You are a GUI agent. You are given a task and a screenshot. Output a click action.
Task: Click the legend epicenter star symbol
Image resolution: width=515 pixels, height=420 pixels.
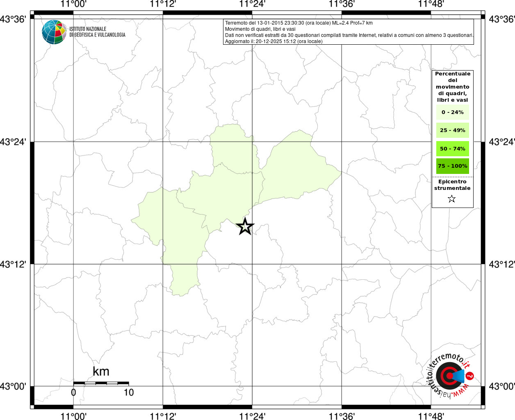pyautogui.click(x=452, y=199)
